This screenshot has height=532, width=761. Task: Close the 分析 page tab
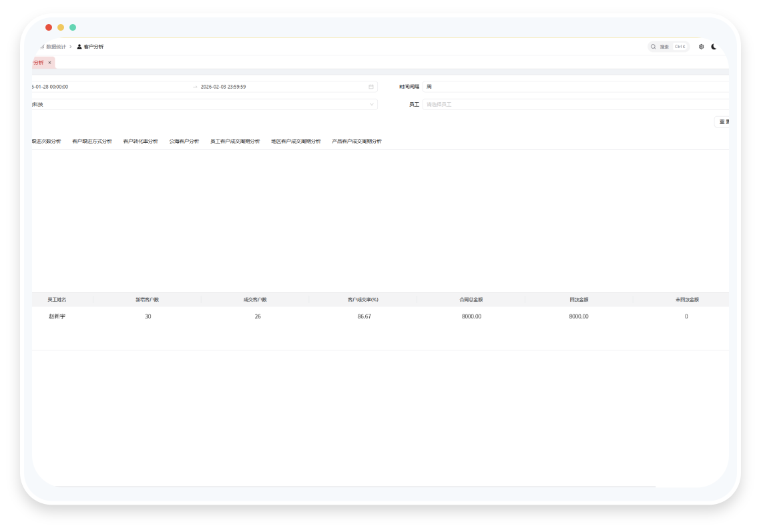point(49,63)
